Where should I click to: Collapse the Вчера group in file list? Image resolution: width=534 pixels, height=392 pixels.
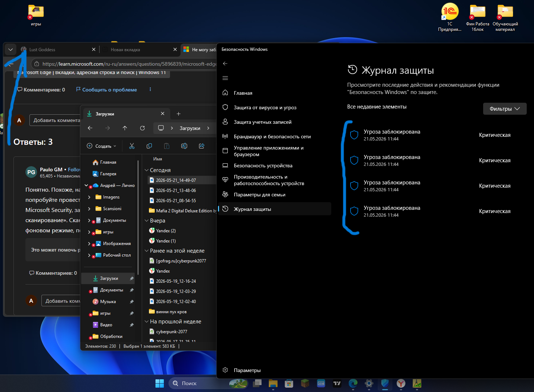147,221
